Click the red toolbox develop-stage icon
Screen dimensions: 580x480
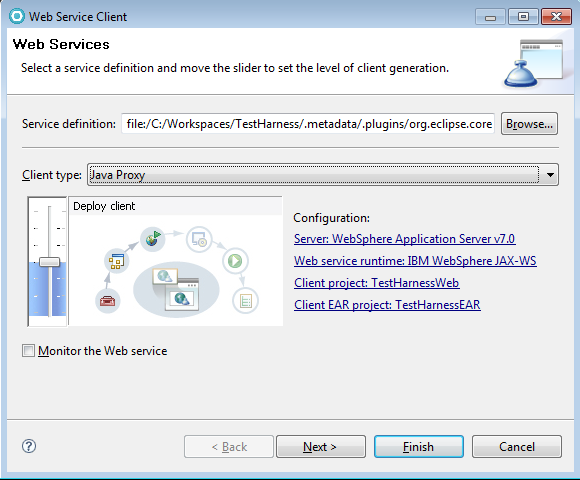(107, 301)
